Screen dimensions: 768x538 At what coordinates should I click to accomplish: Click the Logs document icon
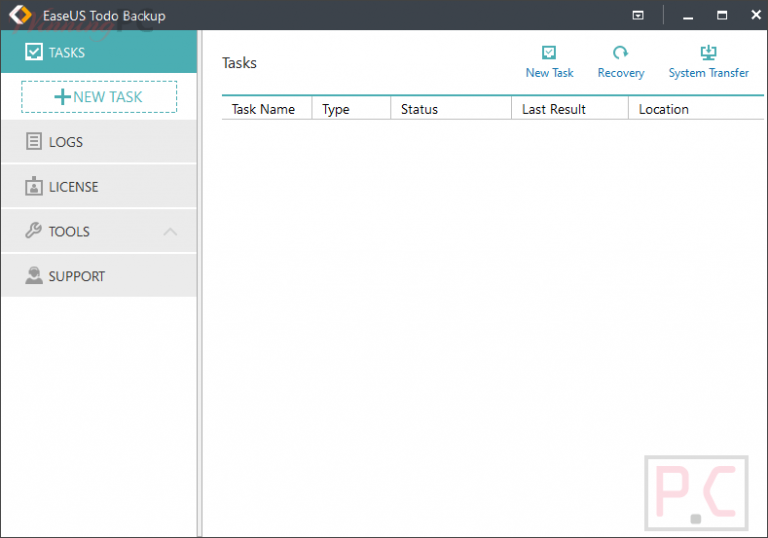[x=34, y=142]
